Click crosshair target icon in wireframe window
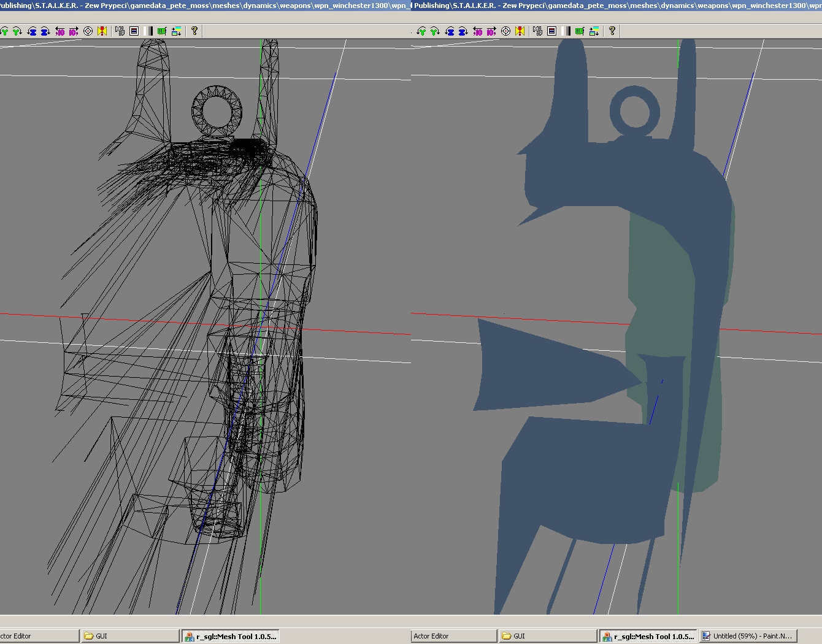Screen dimensions: 822x644 pyautogui.click(x=88, y=31)
